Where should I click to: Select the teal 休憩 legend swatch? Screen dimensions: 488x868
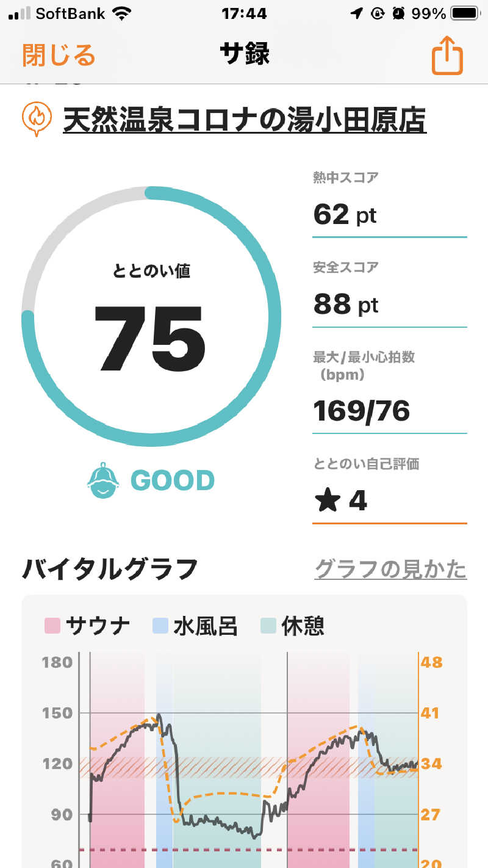268,626
